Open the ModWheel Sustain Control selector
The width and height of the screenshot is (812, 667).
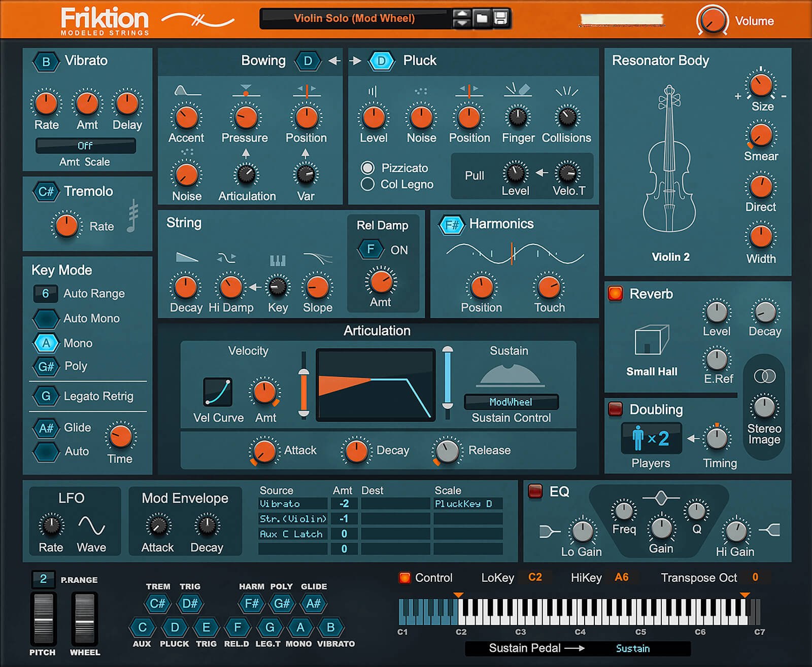click(x=510, y=402)
